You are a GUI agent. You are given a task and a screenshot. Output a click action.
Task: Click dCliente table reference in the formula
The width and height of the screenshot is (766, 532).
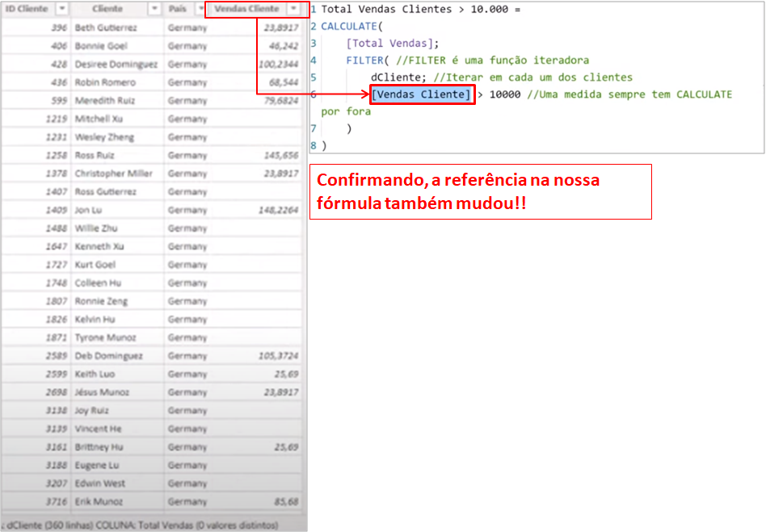[x=398, y=77]
